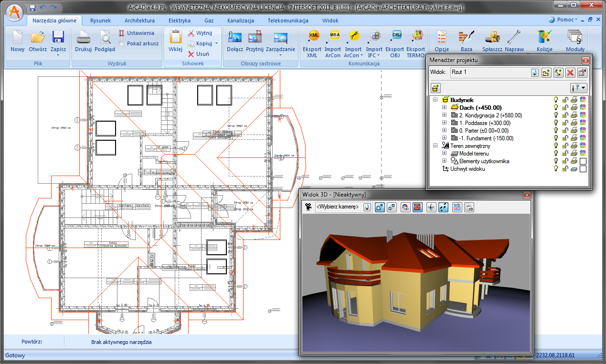Expand the Dach (+450.00) node
This screenshot has height=364, width=606.
coord(444,107)
